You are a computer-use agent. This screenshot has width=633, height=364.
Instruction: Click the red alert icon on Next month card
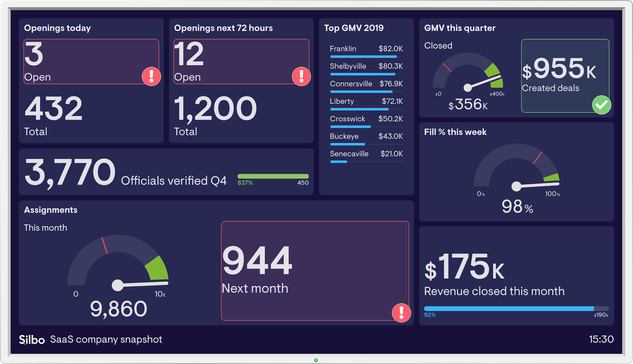click(401, 313)
